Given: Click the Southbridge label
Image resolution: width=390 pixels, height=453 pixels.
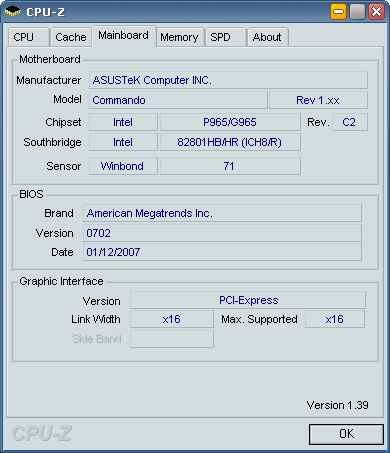Looking at the screenshot, I should click(x=52, y=142).
